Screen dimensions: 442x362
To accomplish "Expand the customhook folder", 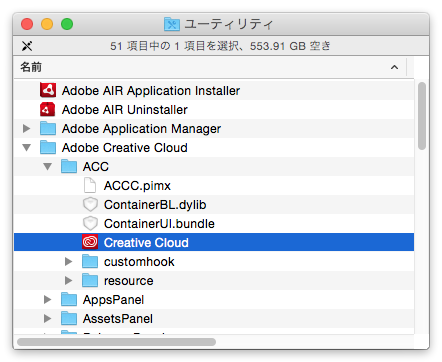I will [x=69, y=262].
